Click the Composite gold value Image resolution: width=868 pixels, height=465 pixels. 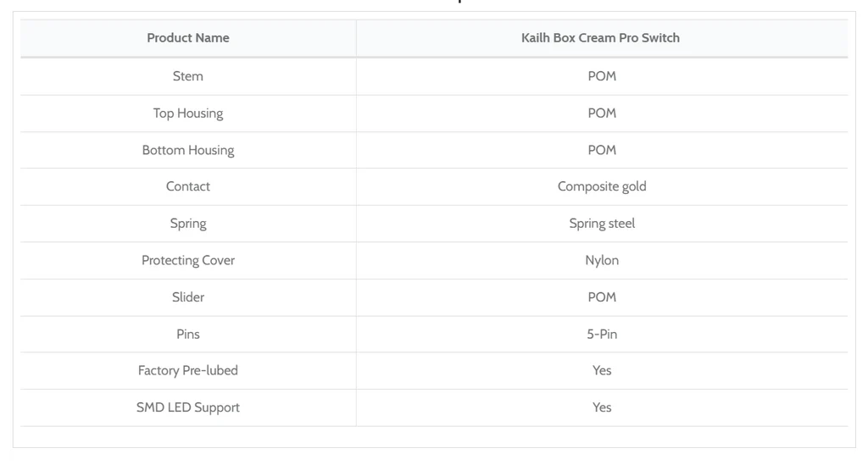(602, 186)
